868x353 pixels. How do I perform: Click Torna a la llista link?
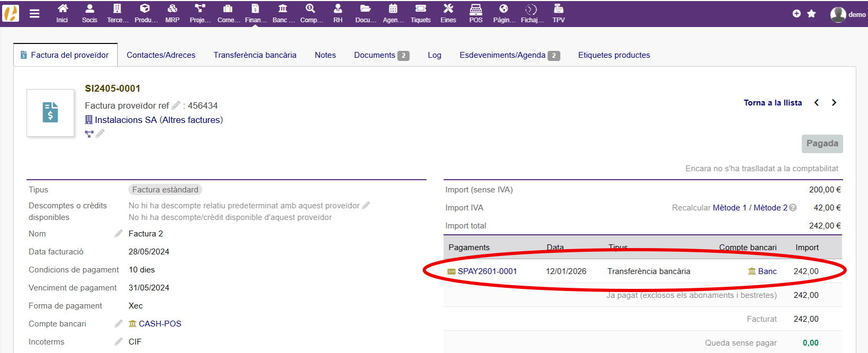pos(773,103)
